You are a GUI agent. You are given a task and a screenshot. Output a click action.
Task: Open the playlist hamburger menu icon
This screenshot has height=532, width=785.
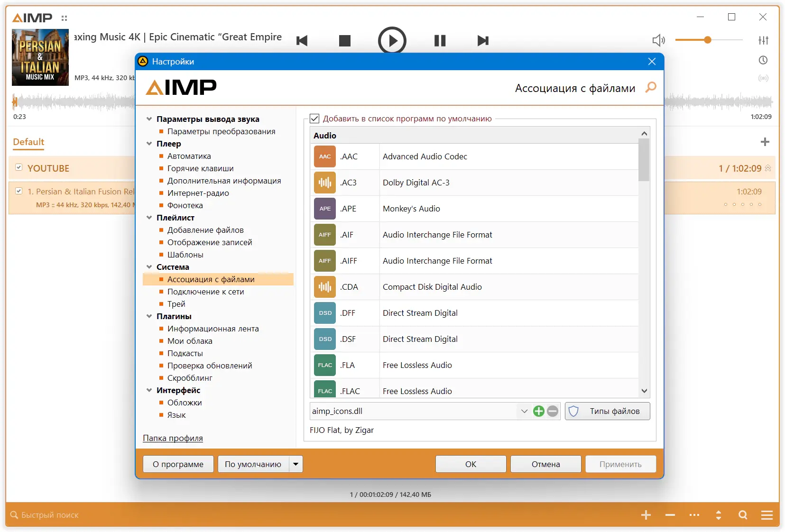[767, 515]
